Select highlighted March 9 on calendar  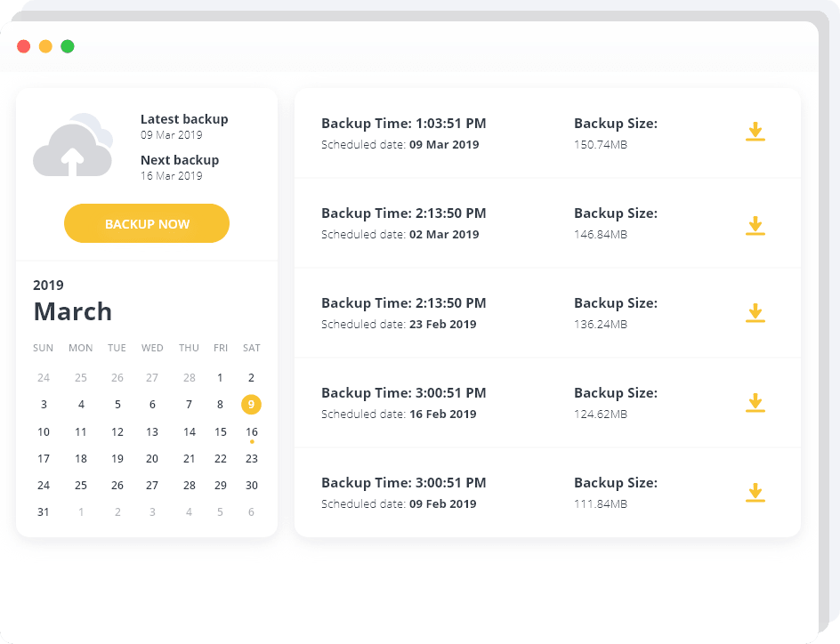click(x=251, y=404)
